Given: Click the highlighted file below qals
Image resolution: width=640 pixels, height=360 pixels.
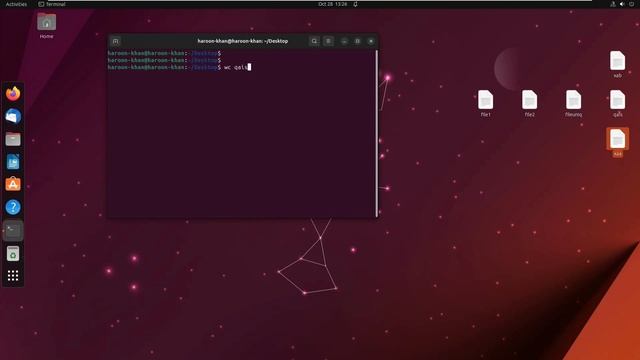Looking at the screenshot, I should tap(618, 142).
